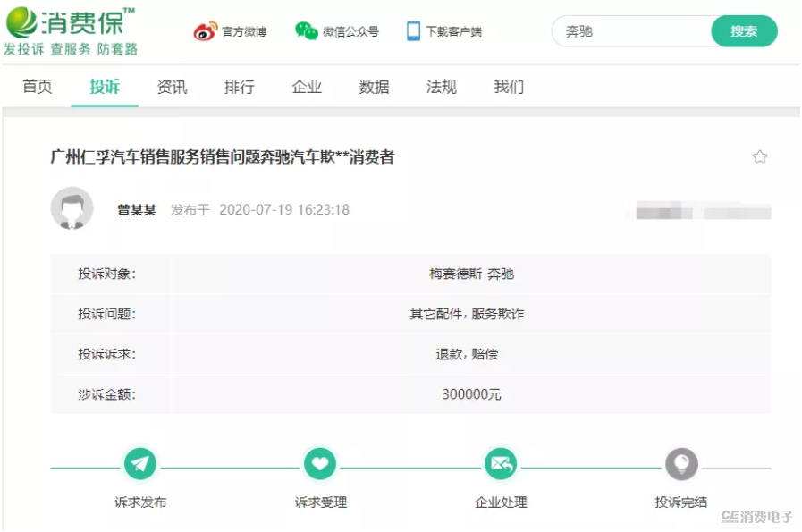Click the username 曾某某
The width and height of the screenshot is (802, 532).
[137, 210]
